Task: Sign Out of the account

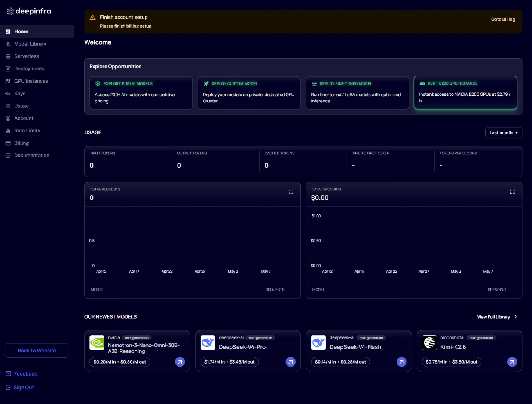Action: click(x=24, y=388)
